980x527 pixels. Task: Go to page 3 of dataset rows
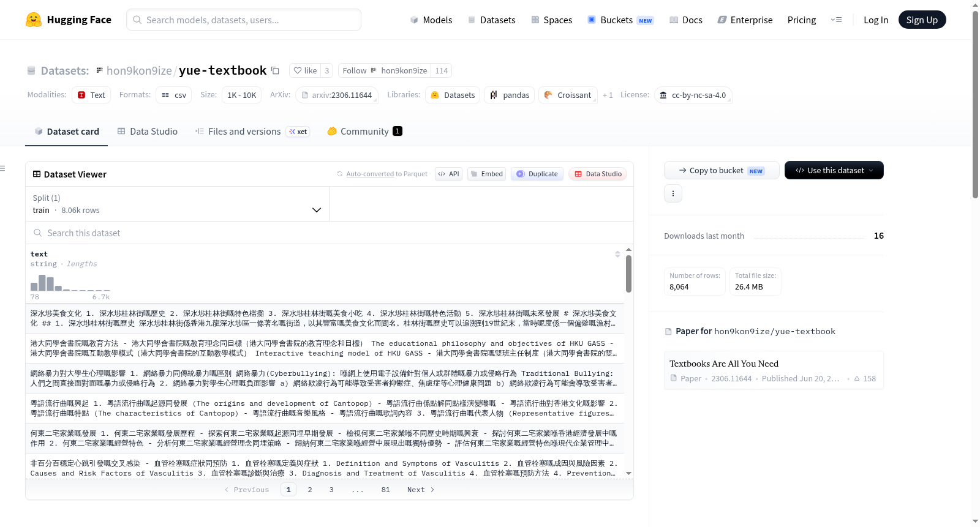[x=331, y=490]
